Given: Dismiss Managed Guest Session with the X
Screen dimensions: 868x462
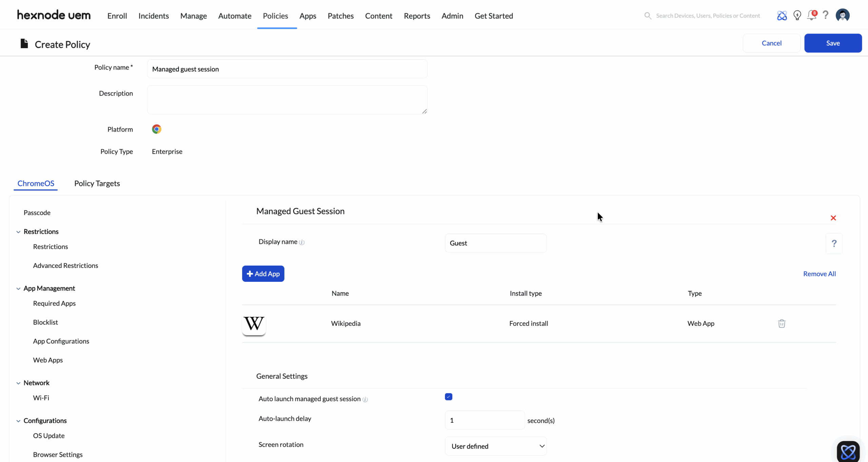Looking at the screenshot, I should [x=833, y=218].
